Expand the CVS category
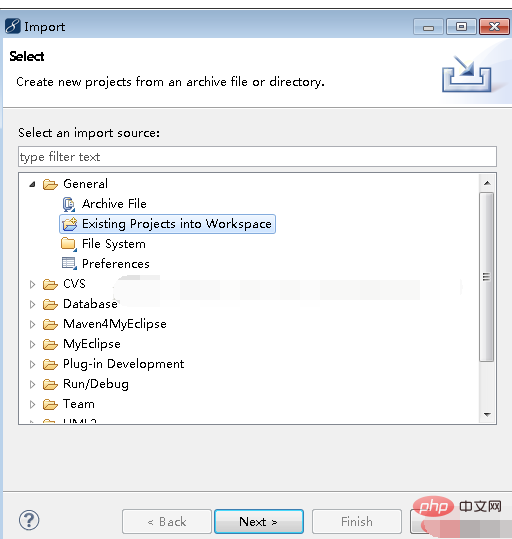Screen dimensions: 512x539 click(32, 284)
